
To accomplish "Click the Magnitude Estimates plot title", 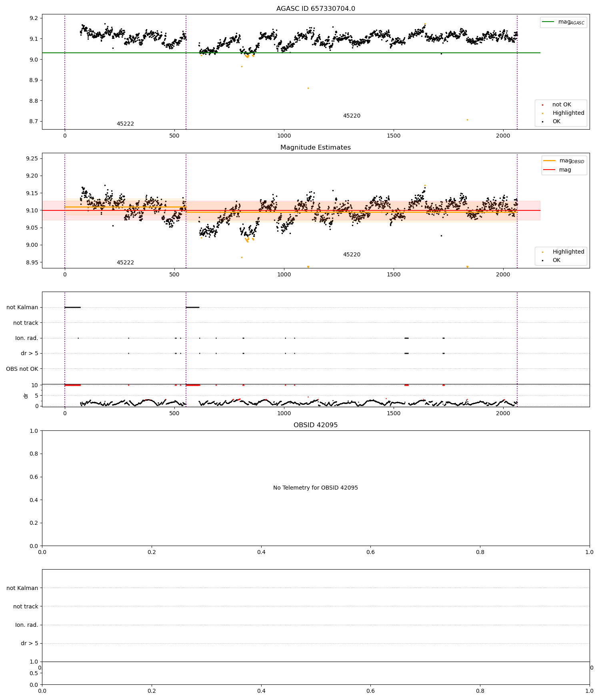I will click(x=316, y=148).
